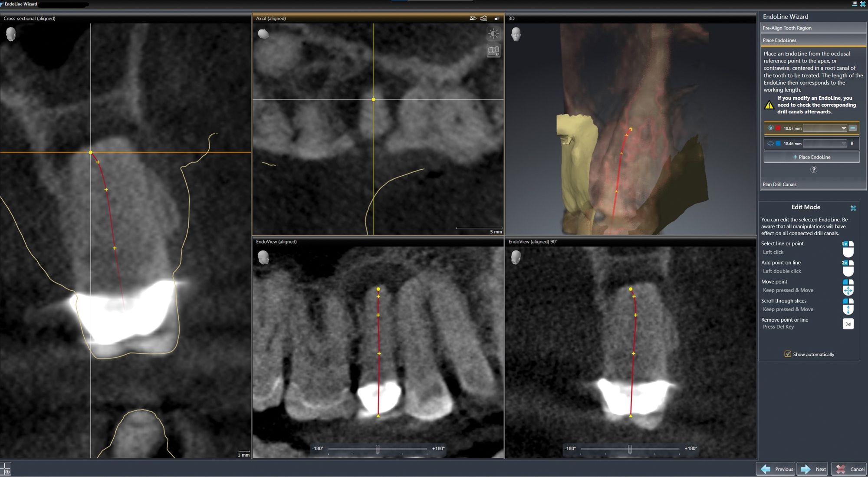
Task: Select the crosshair center point in Axial view
Action: 373,99
